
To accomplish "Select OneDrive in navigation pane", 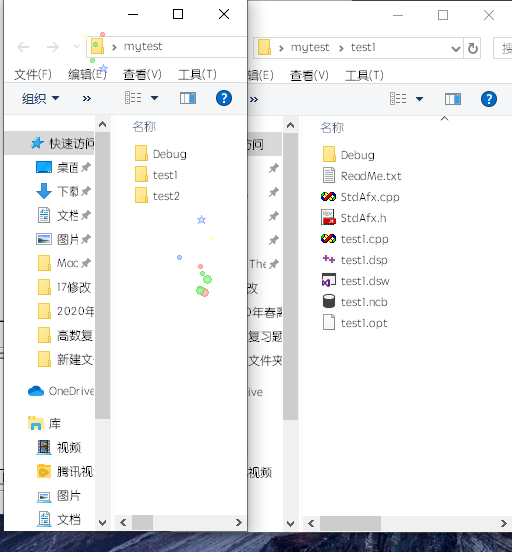I will [61, 391].
